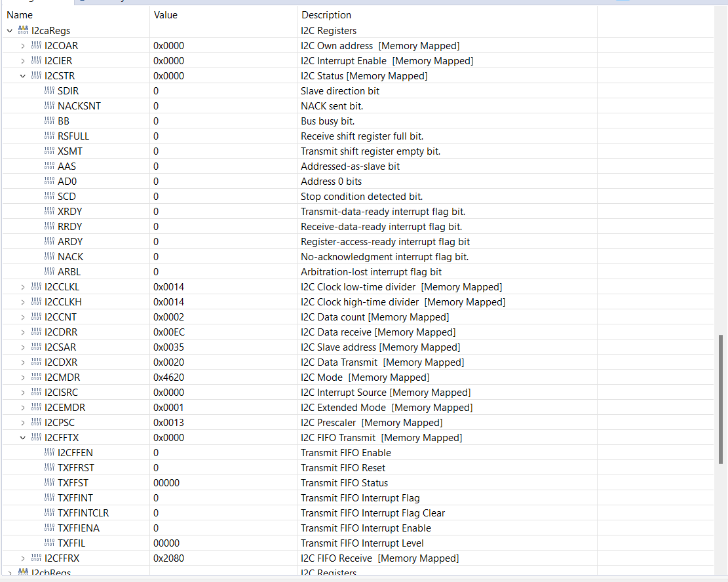
Task: Click the Value column header
Action: click(x=166, y=15)
